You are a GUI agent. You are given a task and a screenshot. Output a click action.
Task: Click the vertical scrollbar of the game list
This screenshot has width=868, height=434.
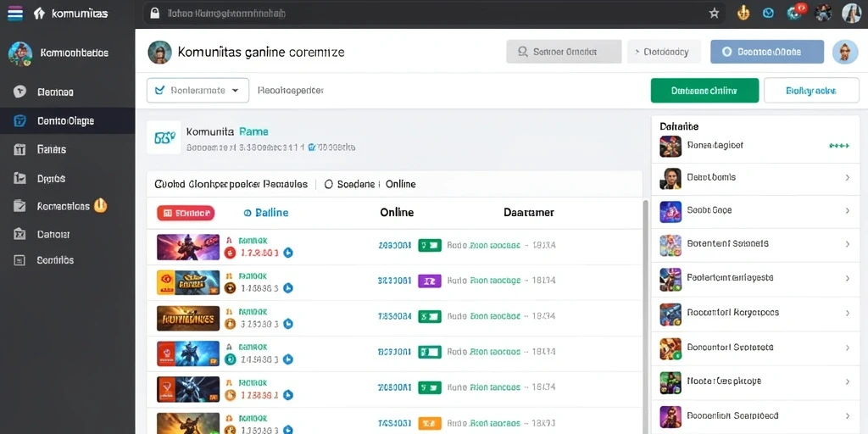[x=645, y=317]
